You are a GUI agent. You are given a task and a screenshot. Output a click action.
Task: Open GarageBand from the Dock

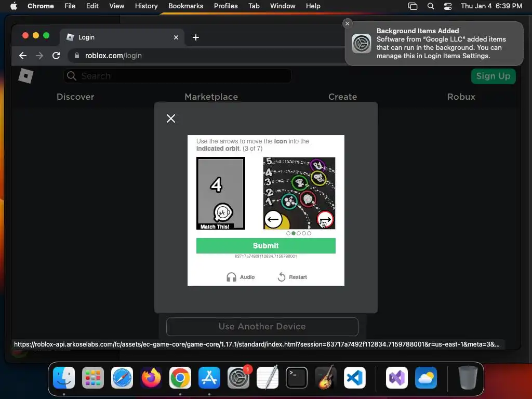click(x=326, y=377)
